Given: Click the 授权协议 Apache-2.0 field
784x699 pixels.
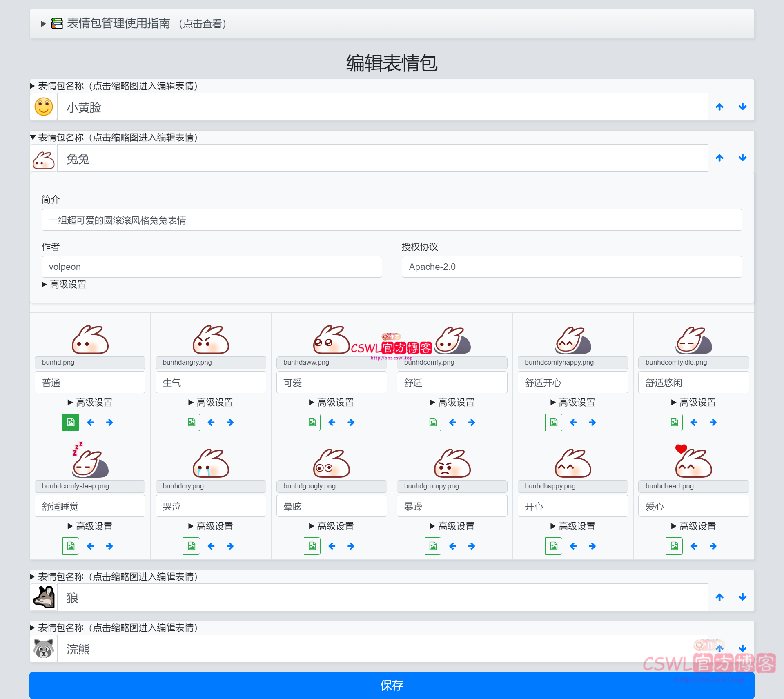Looking at the screenshot, I should click(x=572, y=267).
